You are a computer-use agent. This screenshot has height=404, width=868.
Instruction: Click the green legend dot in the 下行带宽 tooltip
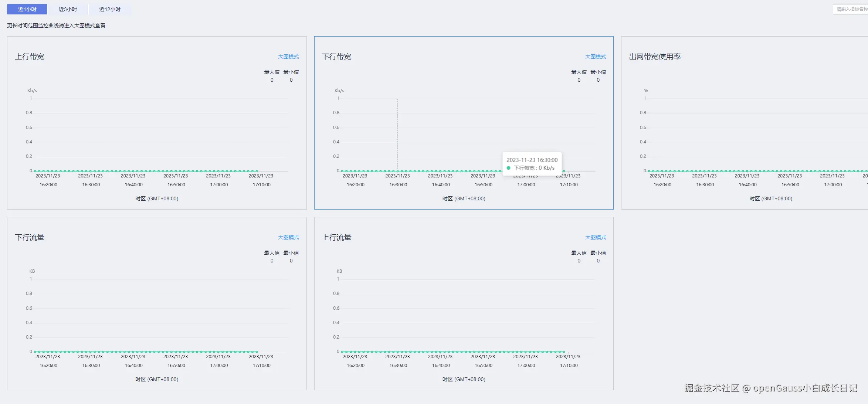509,168
